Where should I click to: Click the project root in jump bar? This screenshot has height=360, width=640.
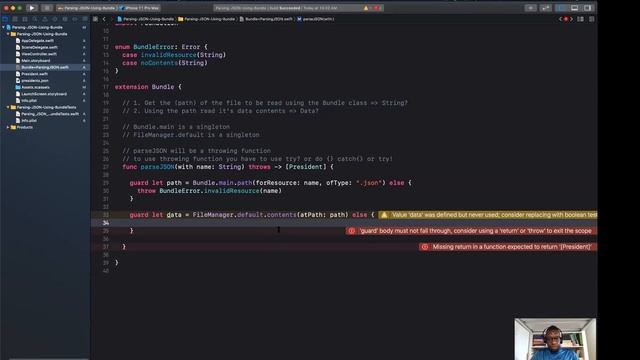146,19
